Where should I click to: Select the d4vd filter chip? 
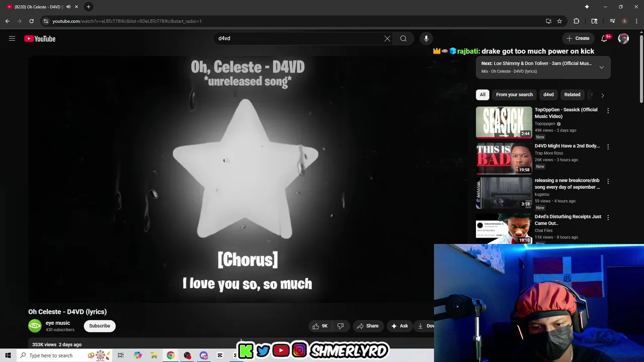coord(548,95)
